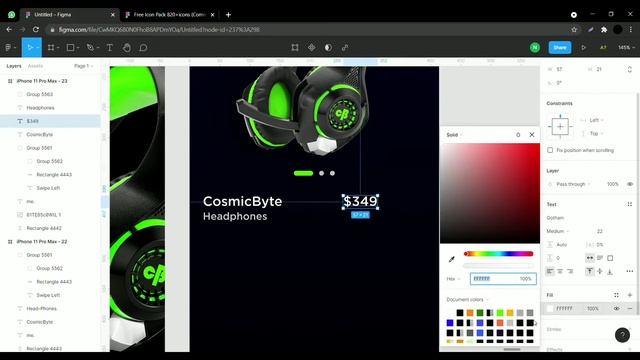
Task: Add a new fill with plus icon
Action: tap(630, 295)
